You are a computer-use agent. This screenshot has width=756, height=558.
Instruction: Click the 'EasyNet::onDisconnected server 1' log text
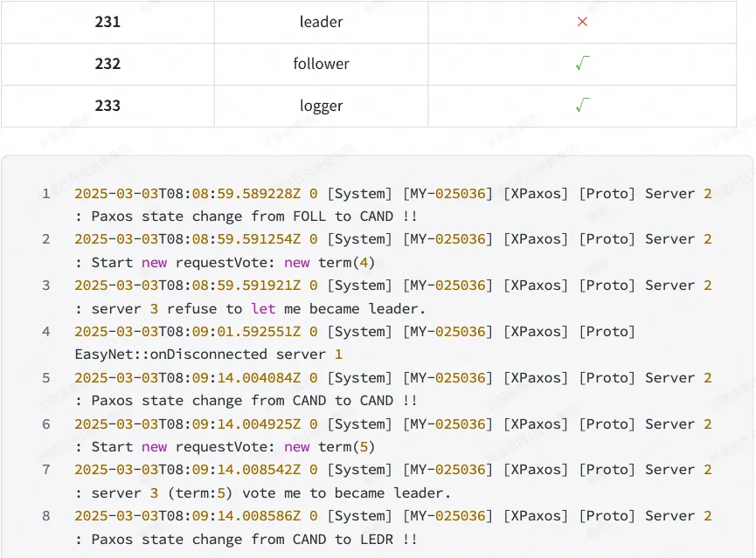(209, 355)
